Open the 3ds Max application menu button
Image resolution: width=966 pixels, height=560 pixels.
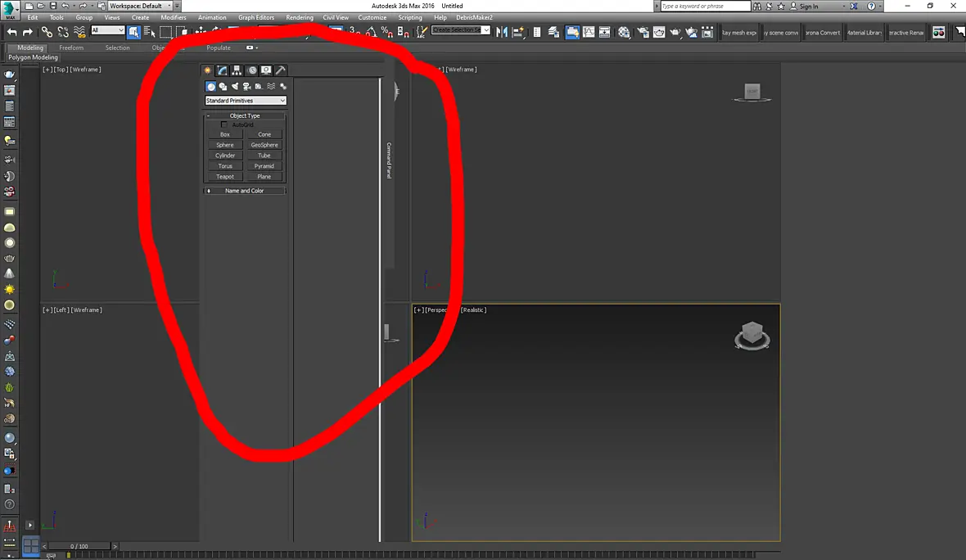[x=10, y=10]
